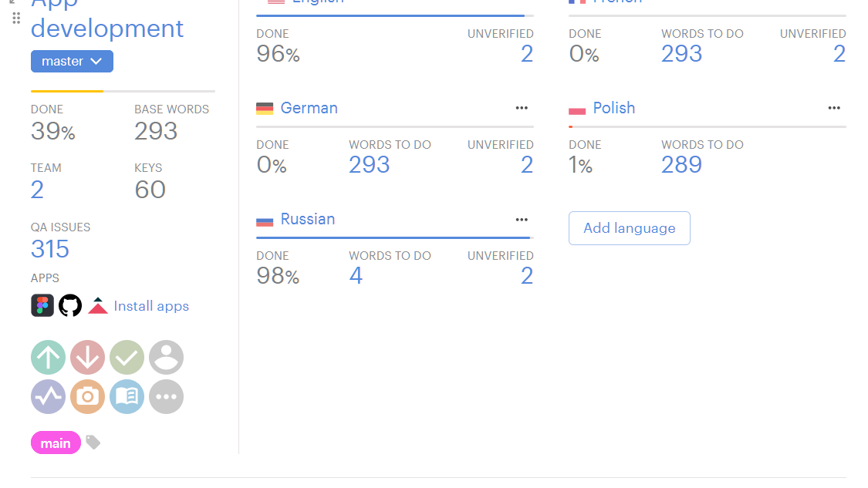Open the GitHub app icon
The image size is (868, 488).
(70, 306)
